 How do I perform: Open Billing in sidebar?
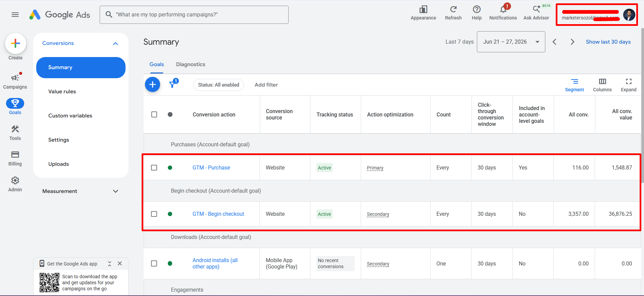point(15,158)
